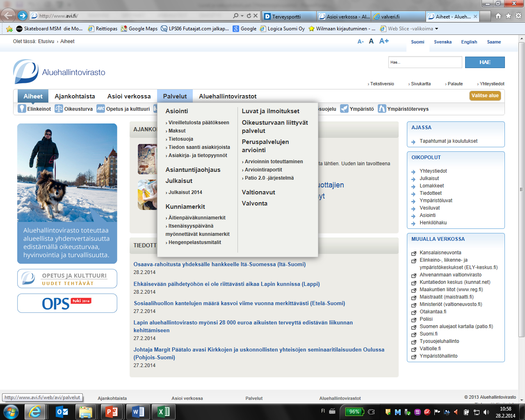Open Web Slice -valikoima dropdown arrow
This screenshot has width=525, height=420.
tap(436, 29)
